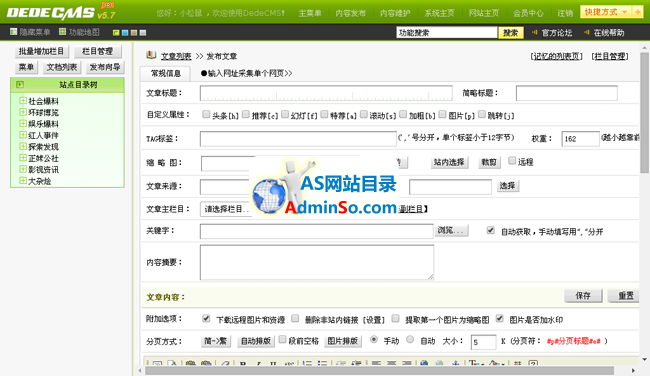Open the 主菜单 top menu
The height and width of the screenshot is (376, 650).
(310, 13)
